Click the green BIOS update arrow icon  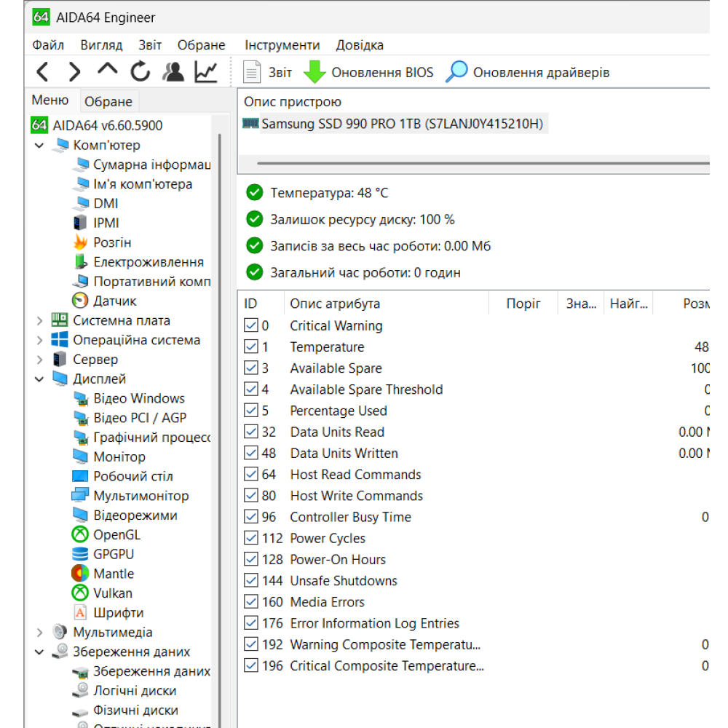pyautogui.click(x=314, y=72)
